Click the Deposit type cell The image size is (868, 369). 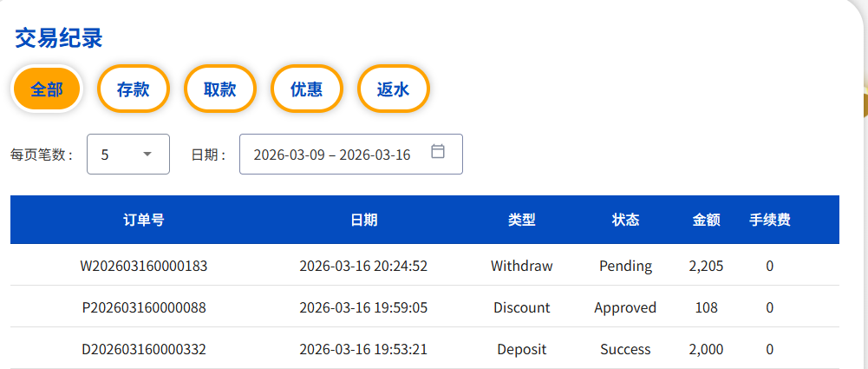pos(522,350)
